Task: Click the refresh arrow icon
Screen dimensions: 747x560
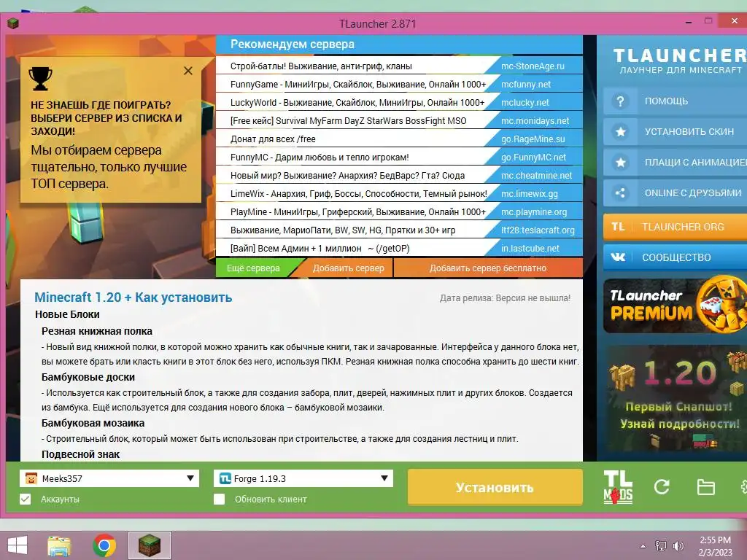Action: (x=661, y=486)
